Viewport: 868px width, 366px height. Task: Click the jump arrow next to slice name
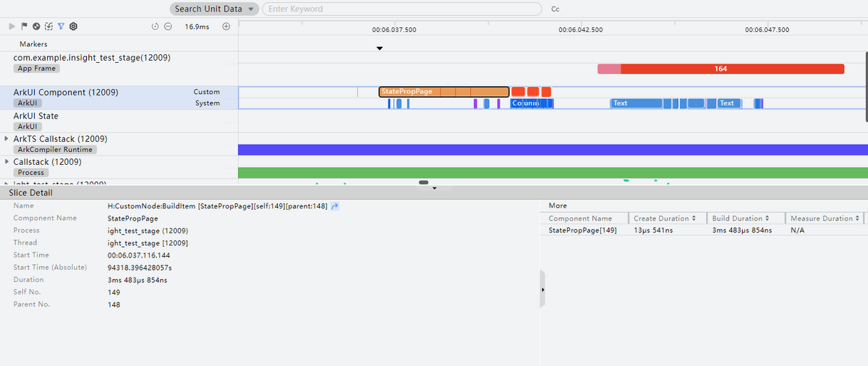point(336,206)
